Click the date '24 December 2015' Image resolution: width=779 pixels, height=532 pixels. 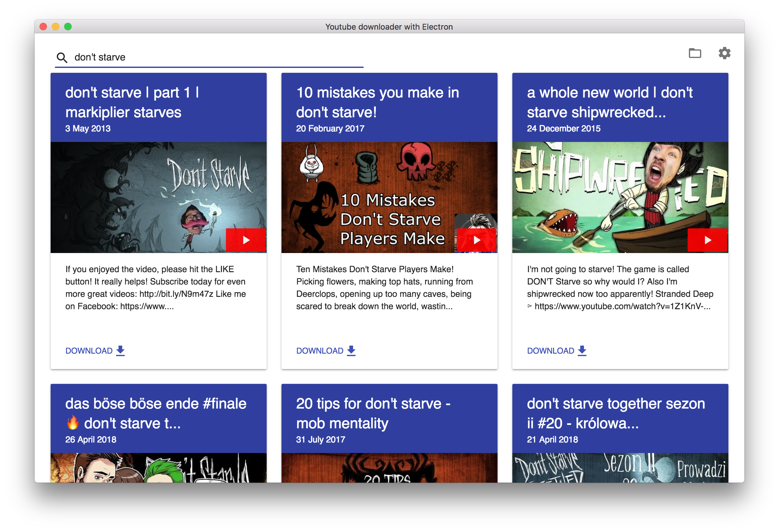pos(564,128)
